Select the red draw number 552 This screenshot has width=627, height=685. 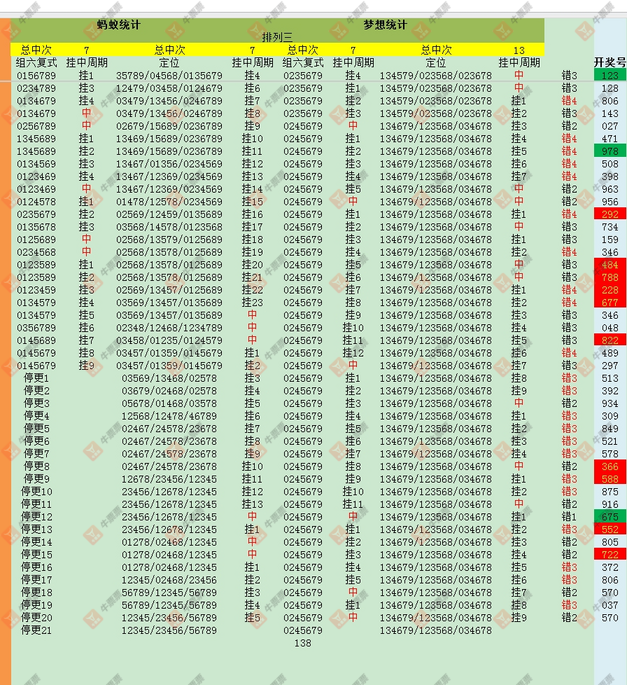click(610, 529)
